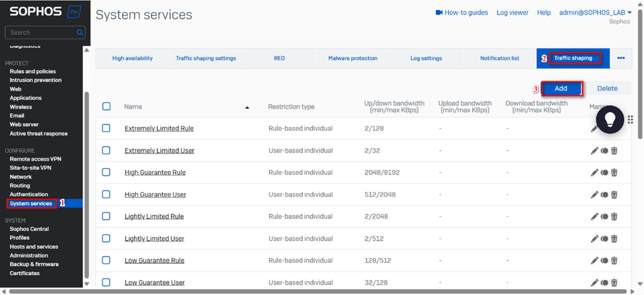Edit the Extremely Limited User policy
The width and height of the screenshot is (644, 295).
click(594, 151)
